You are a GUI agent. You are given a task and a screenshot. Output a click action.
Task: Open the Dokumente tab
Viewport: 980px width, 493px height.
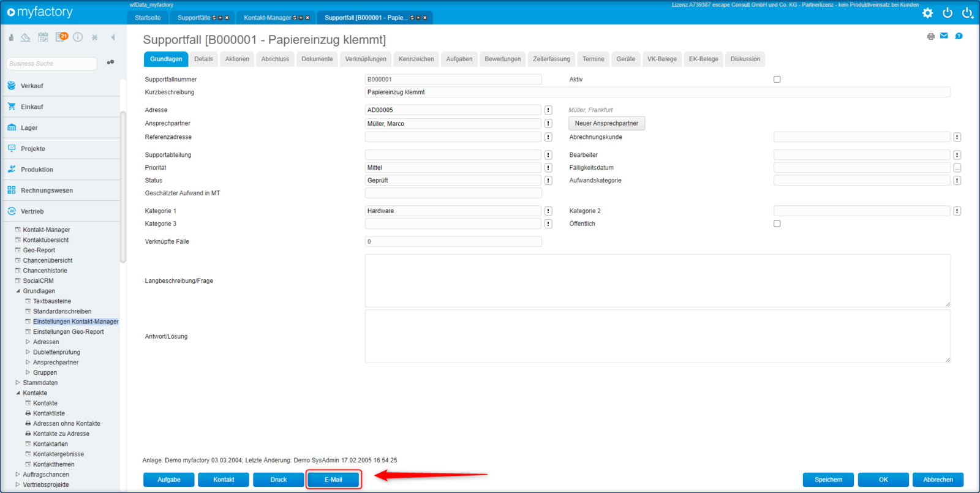point(317,59)
